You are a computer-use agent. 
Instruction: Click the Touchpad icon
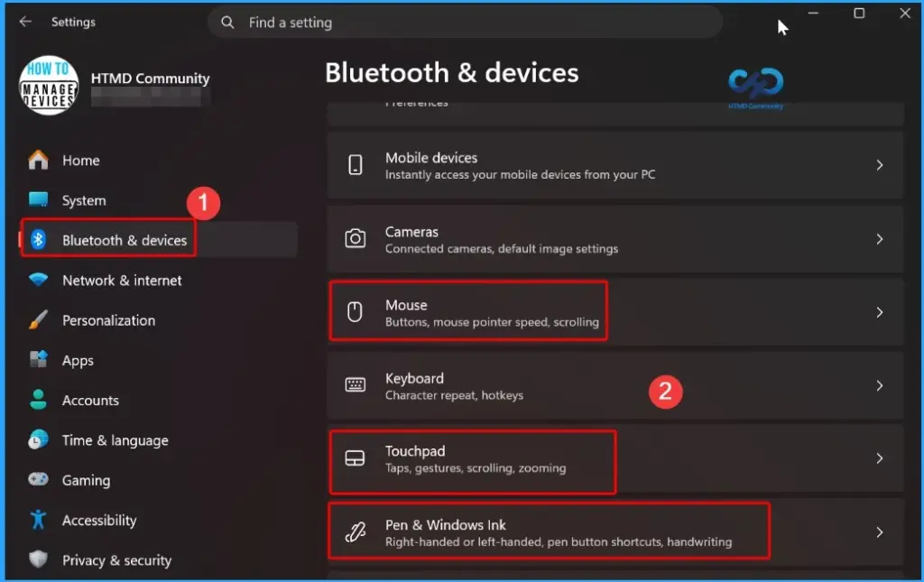pos(355,458)
